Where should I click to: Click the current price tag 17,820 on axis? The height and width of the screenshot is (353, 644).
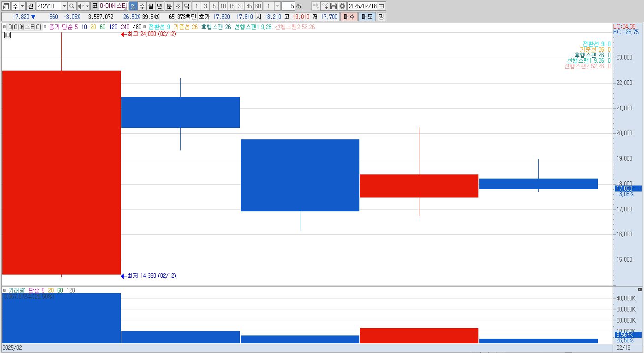[x=627, y=188]
